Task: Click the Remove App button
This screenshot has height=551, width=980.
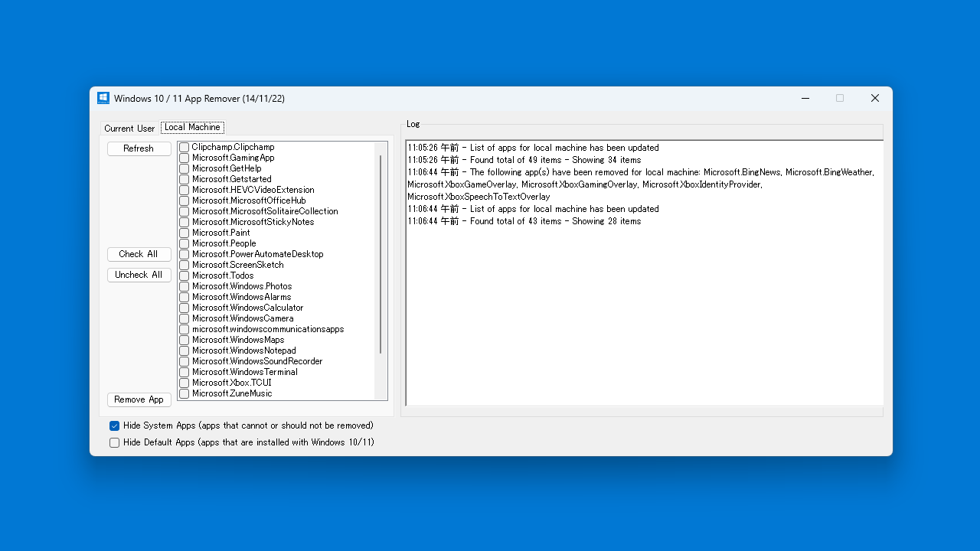Action: (139, 399)
